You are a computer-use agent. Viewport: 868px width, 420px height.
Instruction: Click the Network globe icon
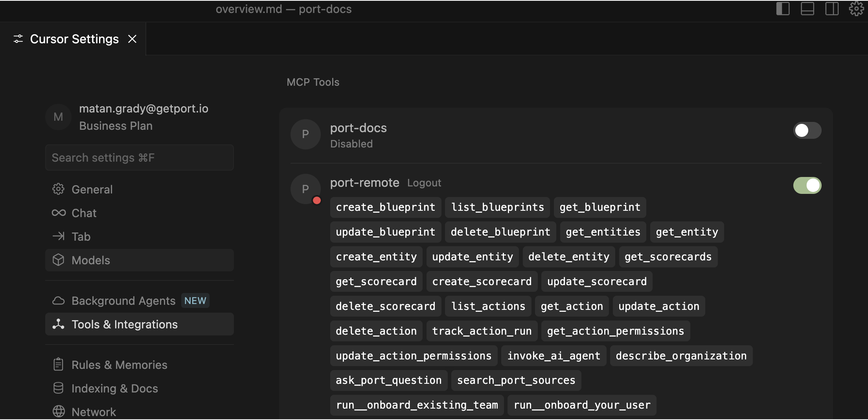tap(59, 411)
